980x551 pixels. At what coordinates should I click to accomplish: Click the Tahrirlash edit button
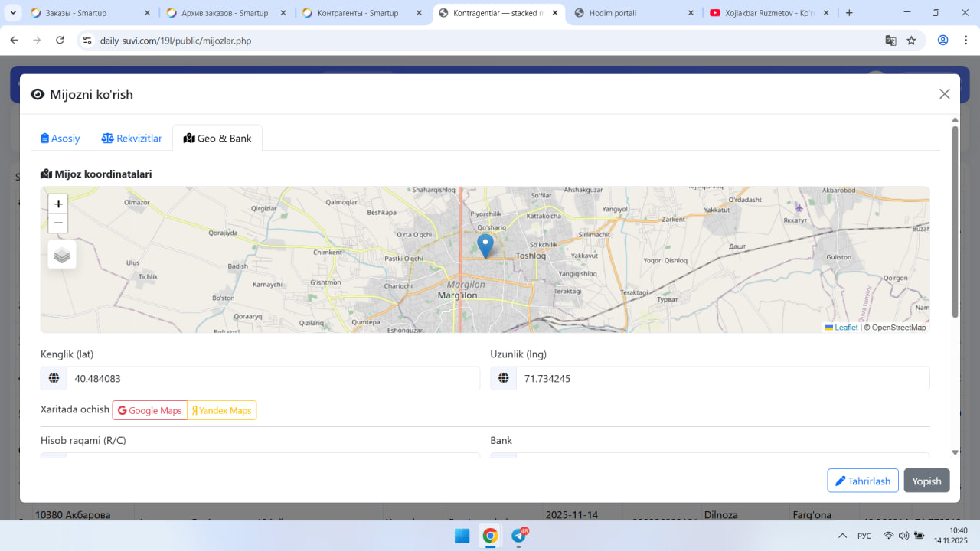(x=862, y=481)
